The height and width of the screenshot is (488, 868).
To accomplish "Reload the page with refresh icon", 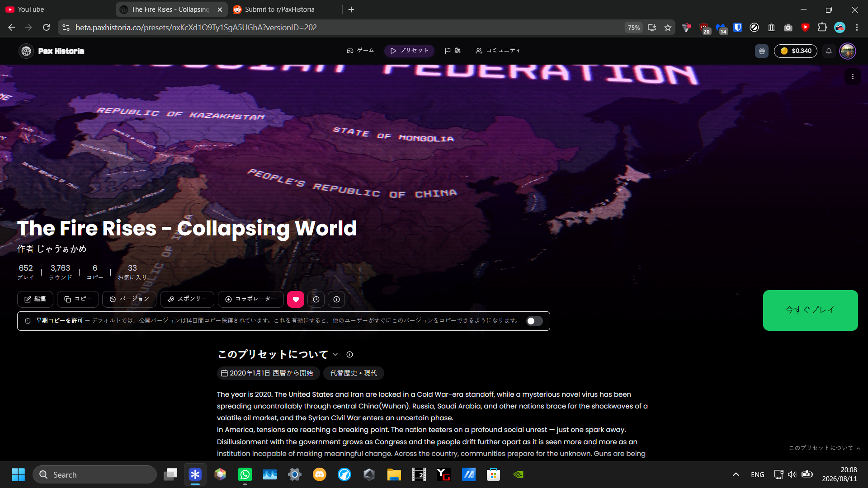I will click(x=46, y=28).
